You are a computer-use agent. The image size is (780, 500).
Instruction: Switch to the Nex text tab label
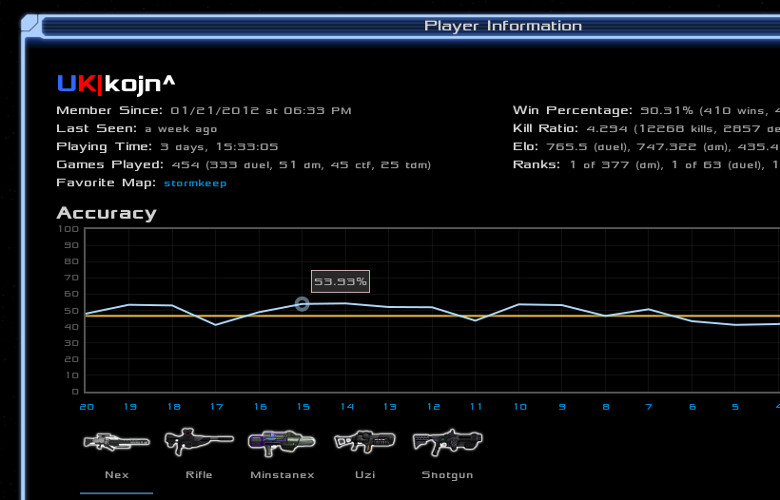116,475
